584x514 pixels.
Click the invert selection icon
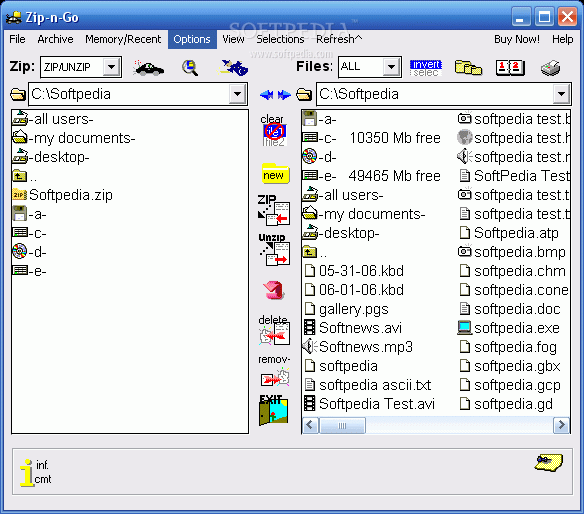tap(426, 68)
